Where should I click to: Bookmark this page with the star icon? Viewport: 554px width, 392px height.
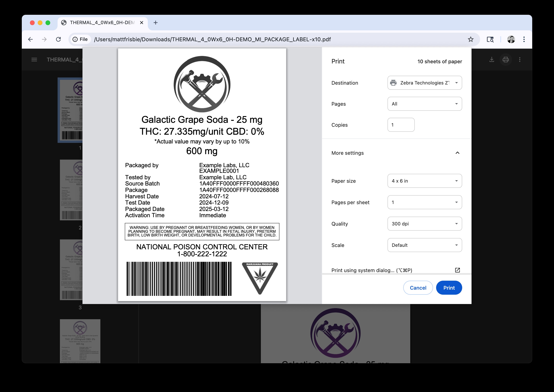pyautogui.click(x=471, y=39)
